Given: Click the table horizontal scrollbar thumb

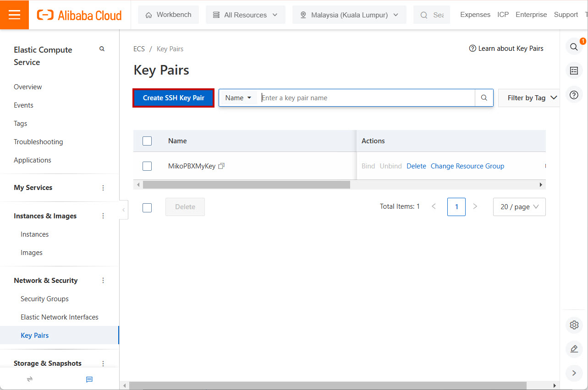Looking at the screenshot, I should pyautogui.click(x=246, y=185).
